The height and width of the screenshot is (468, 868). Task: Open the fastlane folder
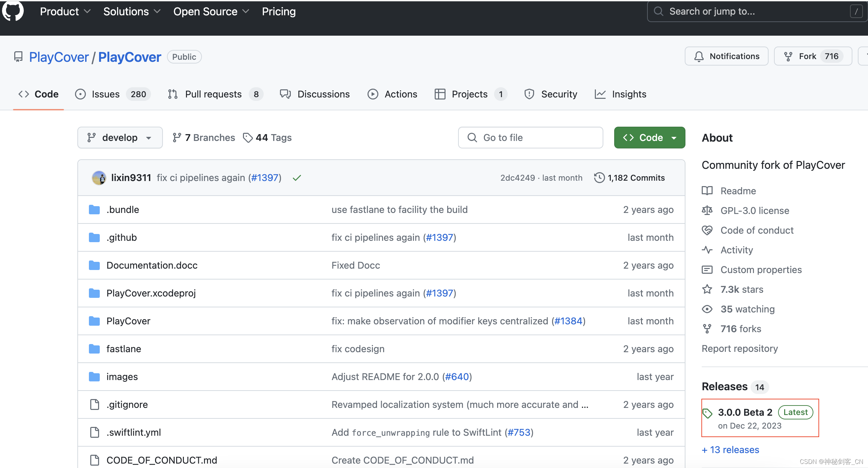124,349
